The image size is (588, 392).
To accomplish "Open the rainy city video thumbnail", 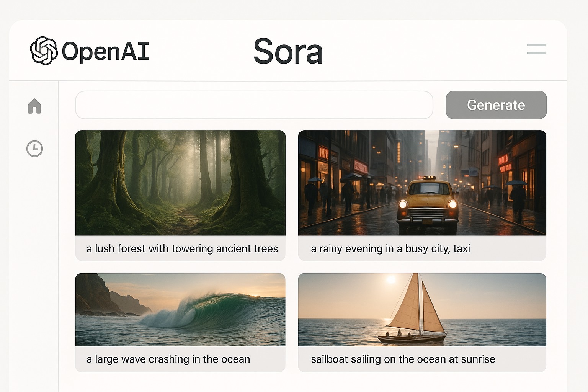I will (x=422, y=183).
